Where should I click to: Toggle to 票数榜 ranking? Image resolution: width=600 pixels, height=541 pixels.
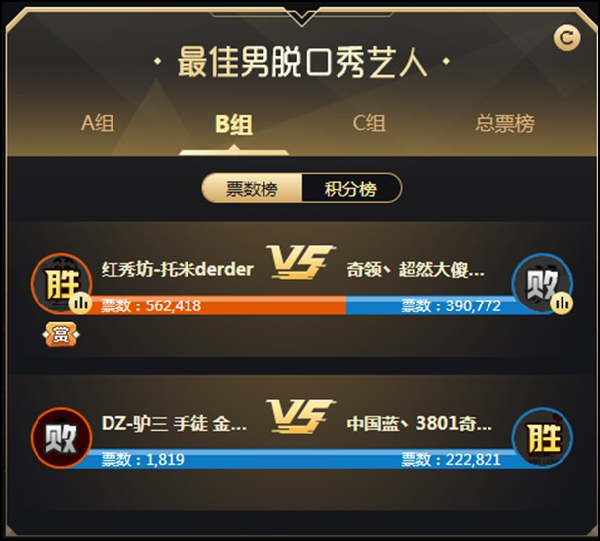coord(252,188)
